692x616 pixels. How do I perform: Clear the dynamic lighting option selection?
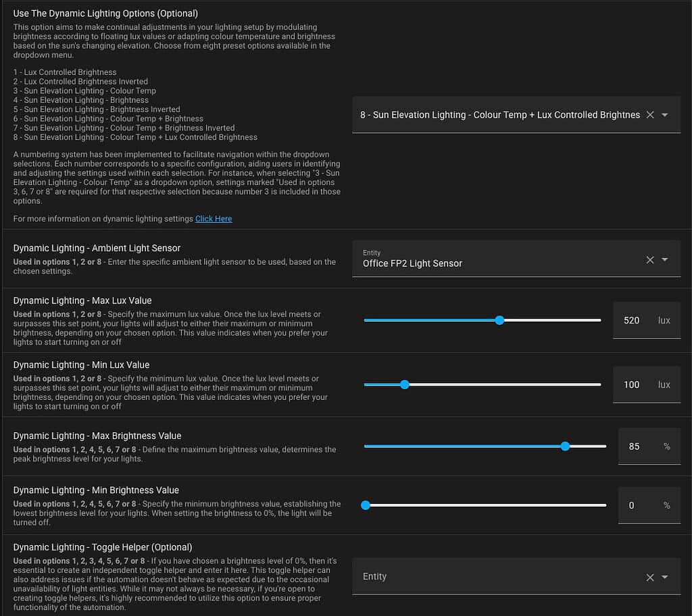click(649, 115)
